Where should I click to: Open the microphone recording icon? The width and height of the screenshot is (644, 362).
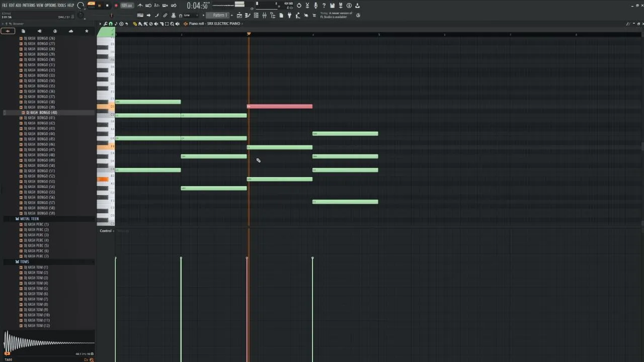pyautogui.click(x=315, y=6)
